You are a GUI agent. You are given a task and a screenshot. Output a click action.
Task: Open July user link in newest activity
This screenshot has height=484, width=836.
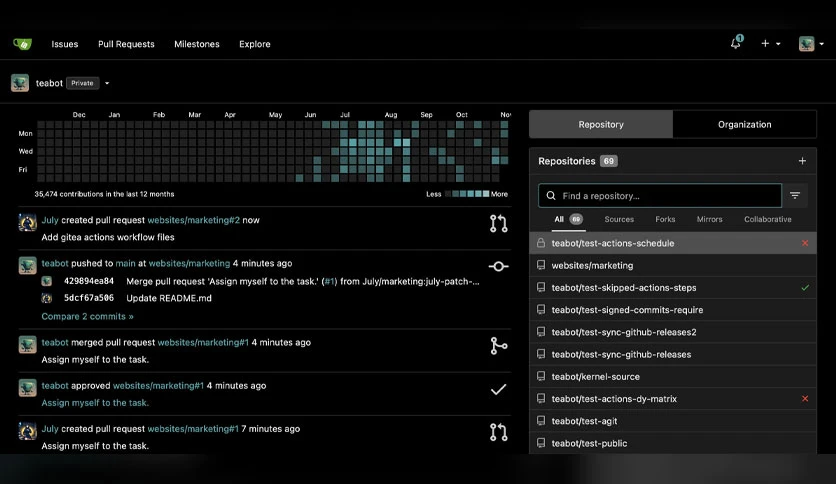tap(50, 220)
